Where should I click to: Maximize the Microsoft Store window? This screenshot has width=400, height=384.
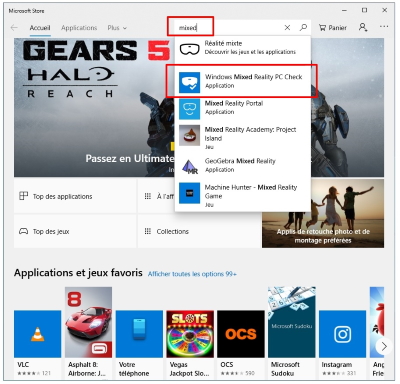[x=364, y=10]
